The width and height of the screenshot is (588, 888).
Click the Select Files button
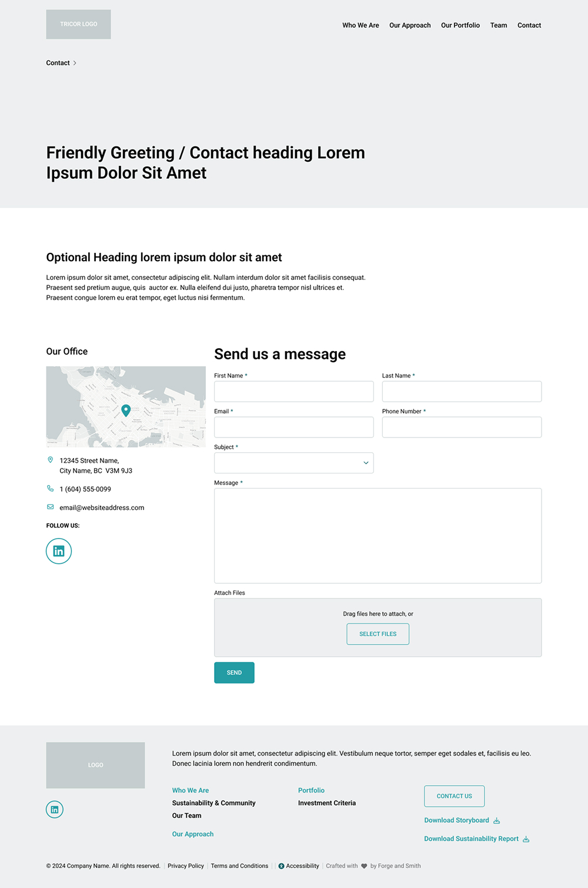click(378, 634)
